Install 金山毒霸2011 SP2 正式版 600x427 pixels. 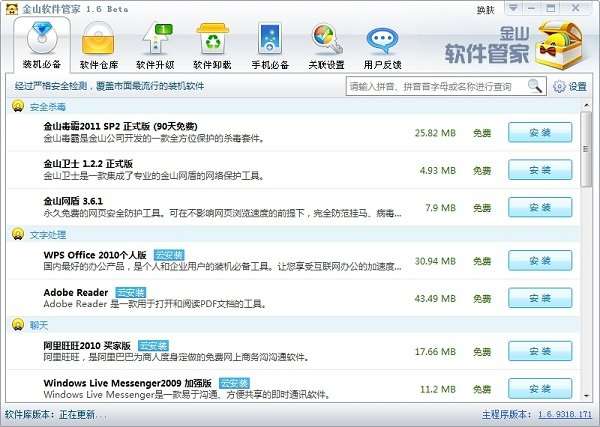tap(540, 132)
